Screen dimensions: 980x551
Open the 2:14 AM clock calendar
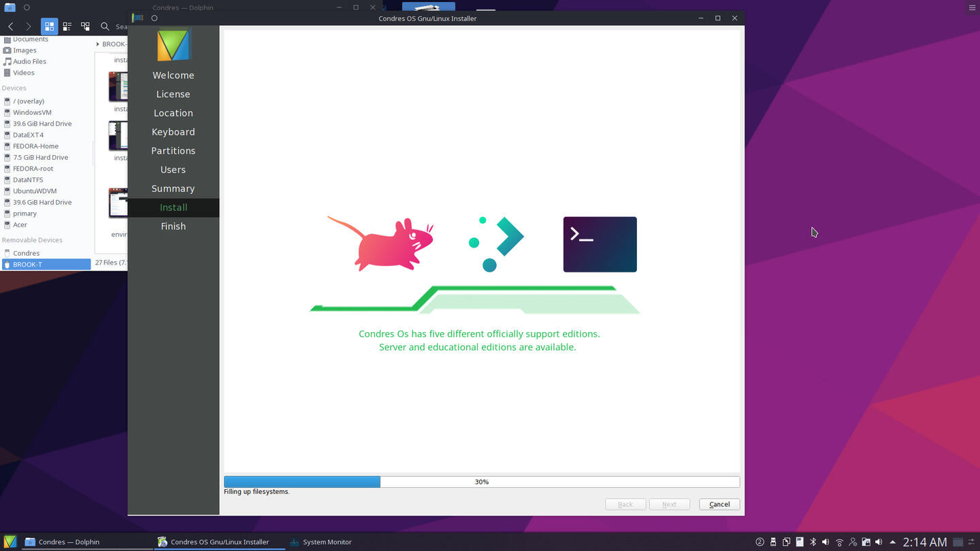tap(925, 542)
